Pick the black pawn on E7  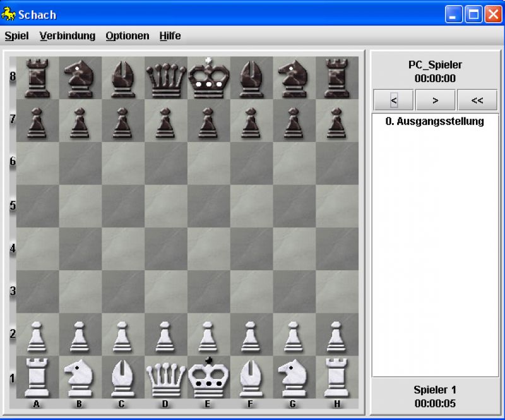(x=208, y=123)
